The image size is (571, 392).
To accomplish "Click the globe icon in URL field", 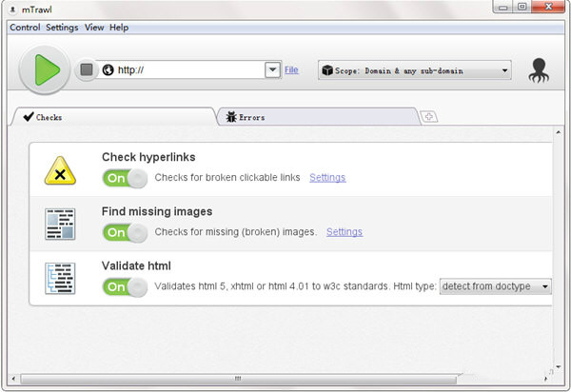I will [108, 69].
